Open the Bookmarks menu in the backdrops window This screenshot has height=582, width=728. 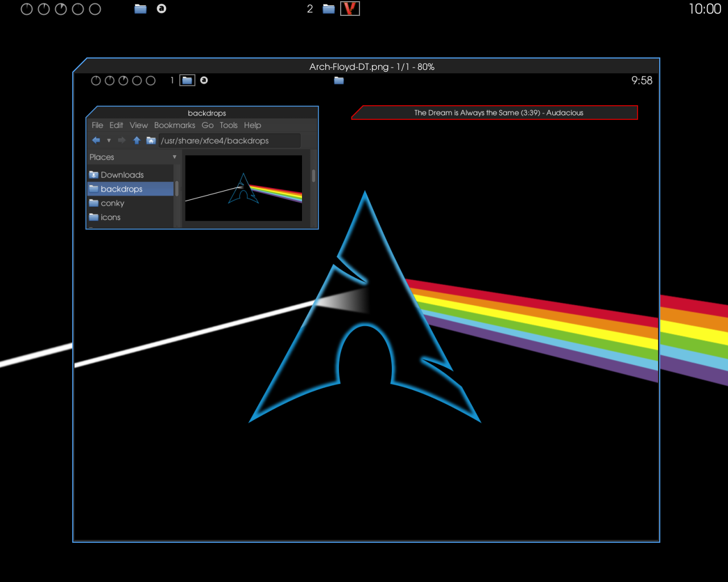click(x=175, y=125)
